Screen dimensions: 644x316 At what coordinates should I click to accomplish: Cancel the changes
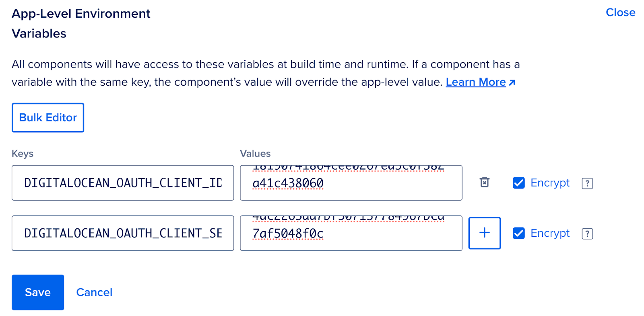point(94,292)
